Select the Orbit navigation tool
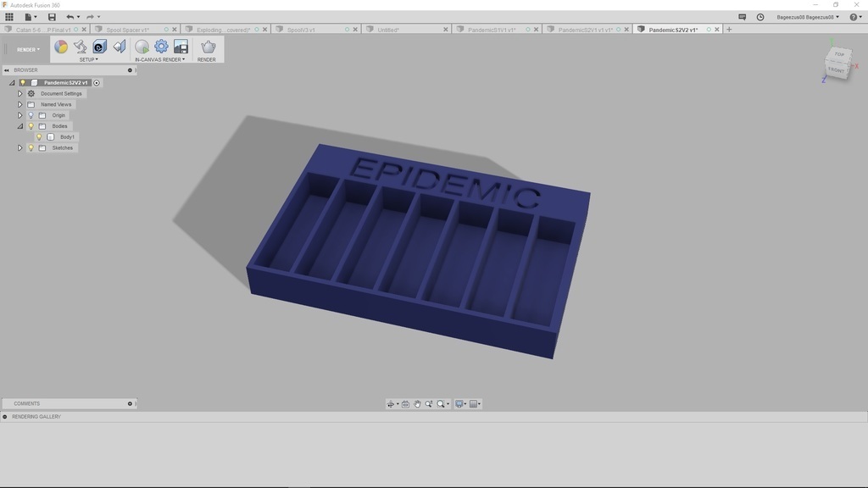The height and width of the screenshot is (488, 868). pyautogui.click(x=392, y=404)
